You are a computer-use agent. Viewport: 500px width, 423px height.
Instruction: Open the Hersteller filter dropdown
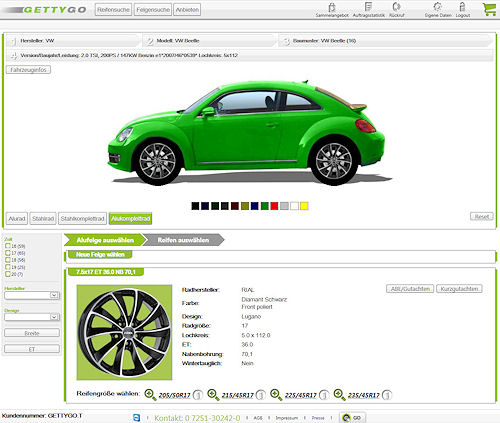pos(32,295)
